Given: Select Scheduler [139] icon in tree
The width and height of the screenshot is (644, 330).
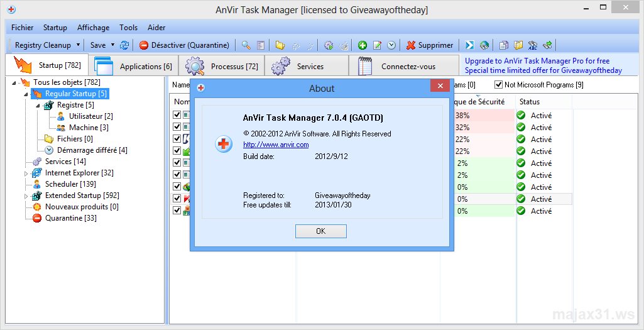Looking at the screenshot, I should coord(37,184).
